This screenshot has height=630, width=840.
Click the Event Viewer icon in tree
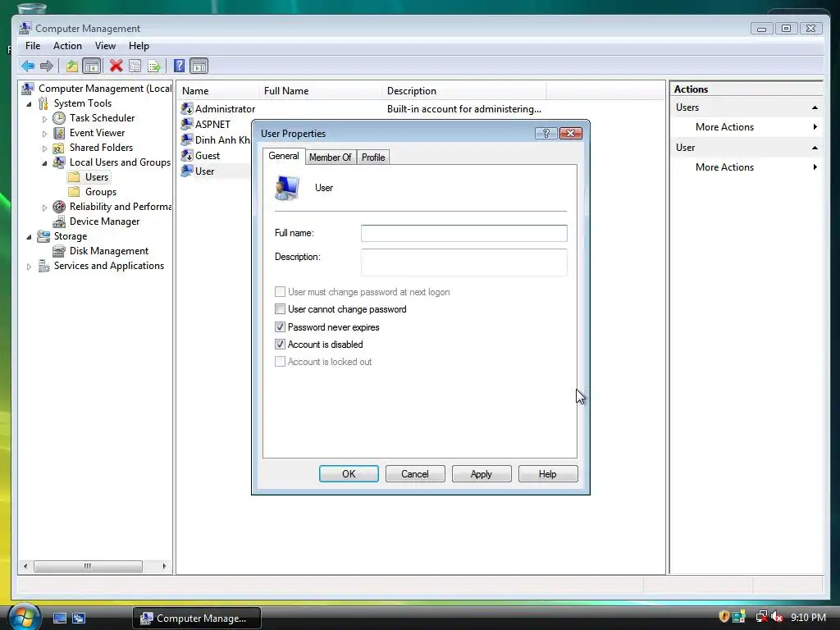tap(59, 133)
